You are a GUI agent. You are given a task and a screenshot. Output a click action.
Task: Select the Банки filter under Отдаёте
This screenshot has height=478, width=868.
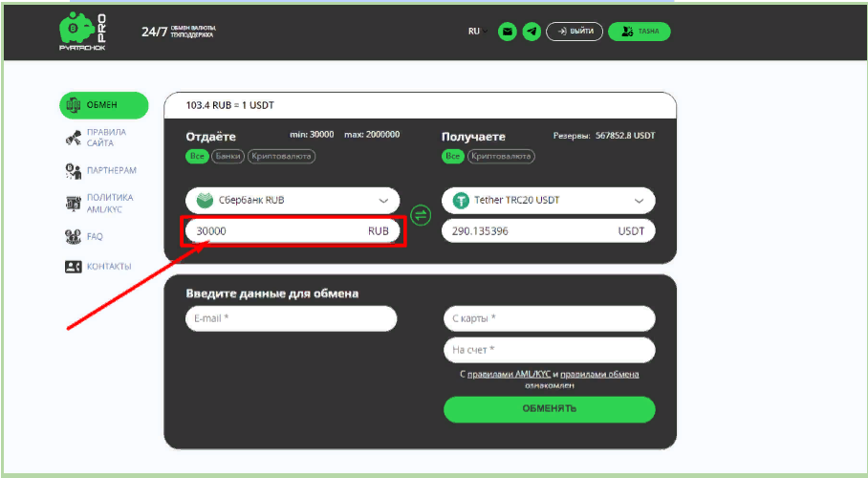click(228, 156)
